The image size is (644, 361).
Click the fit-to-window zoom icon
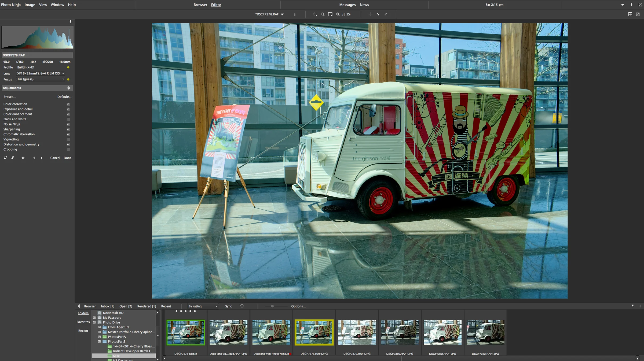click(x=330, y=14)
